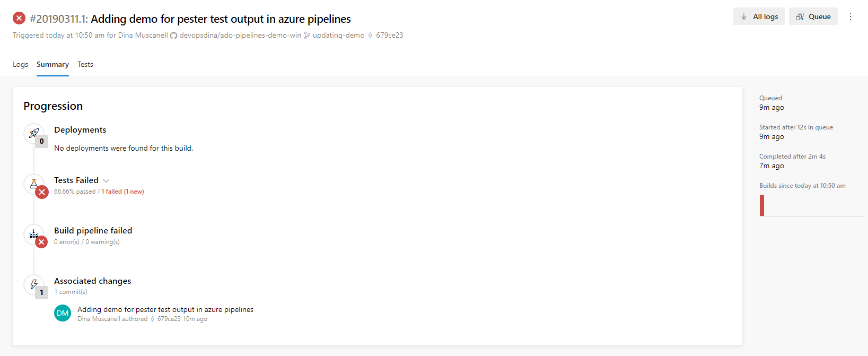Click the Queue button
868x356 pixels.
pyautogui.click(x=813, y=16)
